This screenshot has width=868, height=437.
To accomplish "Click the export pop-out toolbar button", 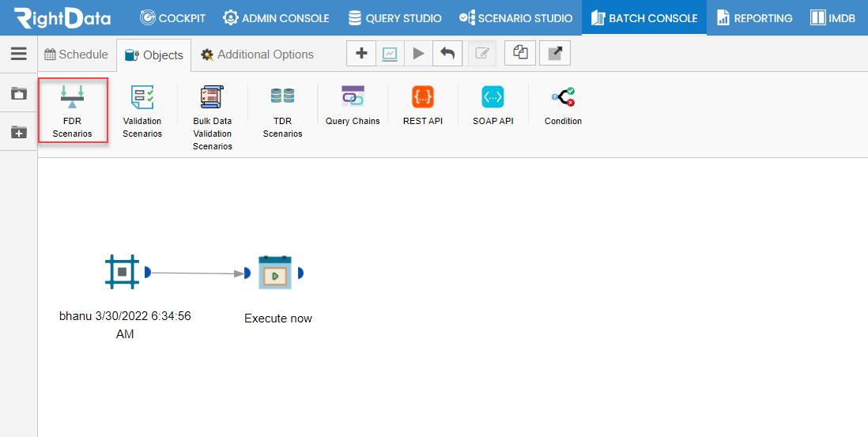I will [x=555, y=53].
